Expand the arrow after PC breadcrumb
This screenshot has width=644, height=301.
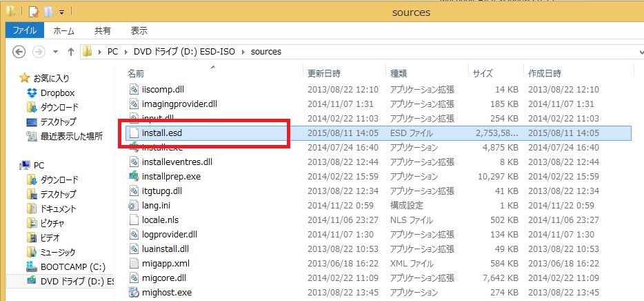point(125,52)
